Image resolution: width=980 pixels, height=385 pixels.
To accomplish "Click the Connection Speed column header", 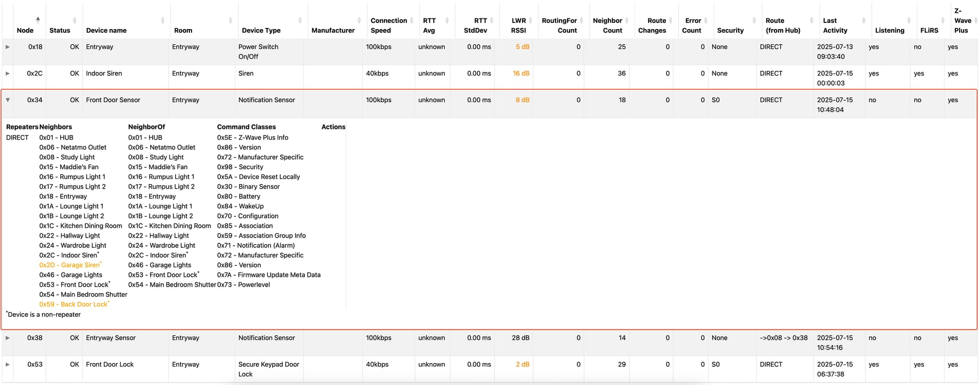I will point(388,25).
